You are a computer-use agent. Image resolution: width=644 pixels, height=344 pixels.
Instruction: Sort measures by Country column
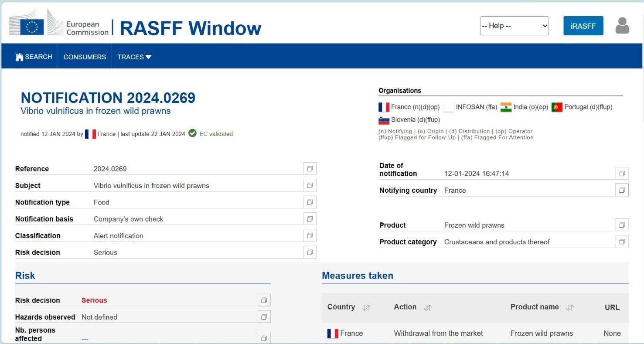point(366,307)
